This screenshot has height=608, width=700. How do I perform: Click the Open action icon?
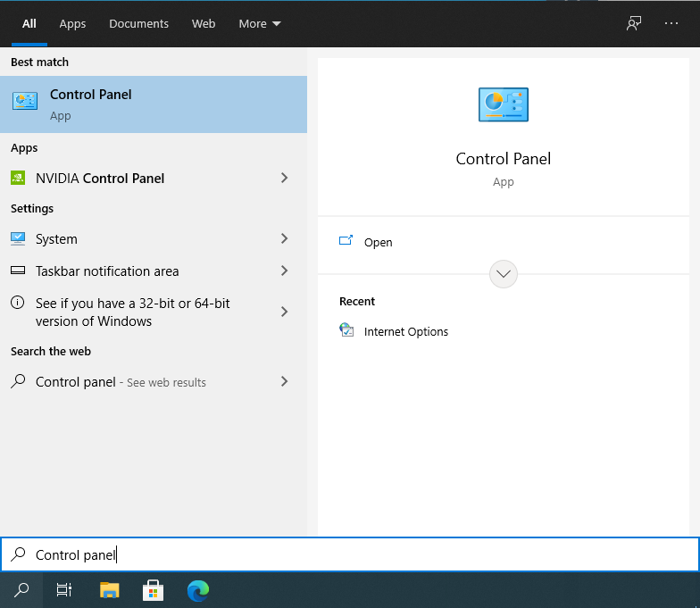pos(346,241)
